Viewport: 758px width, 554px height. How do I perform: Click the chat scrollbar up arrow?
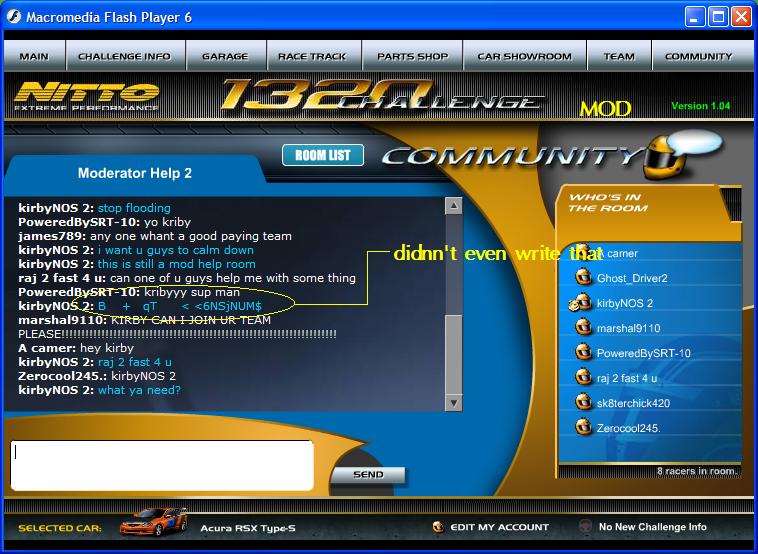coord(453,205)
